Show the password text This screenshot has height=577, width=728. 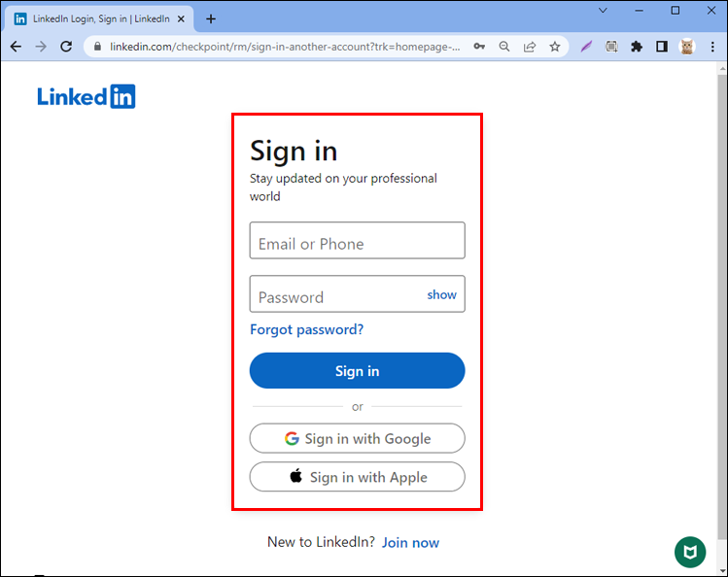click(441, 294)
